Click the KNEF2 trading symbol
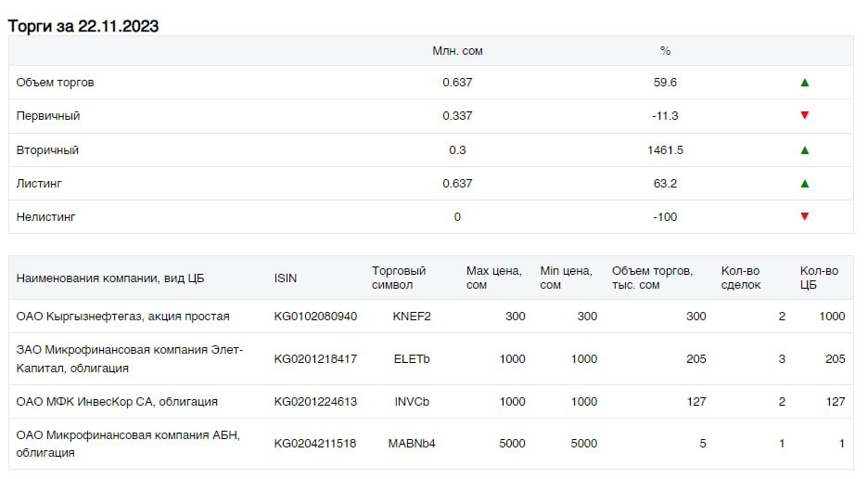868x479 pixels. pos(412,317)
